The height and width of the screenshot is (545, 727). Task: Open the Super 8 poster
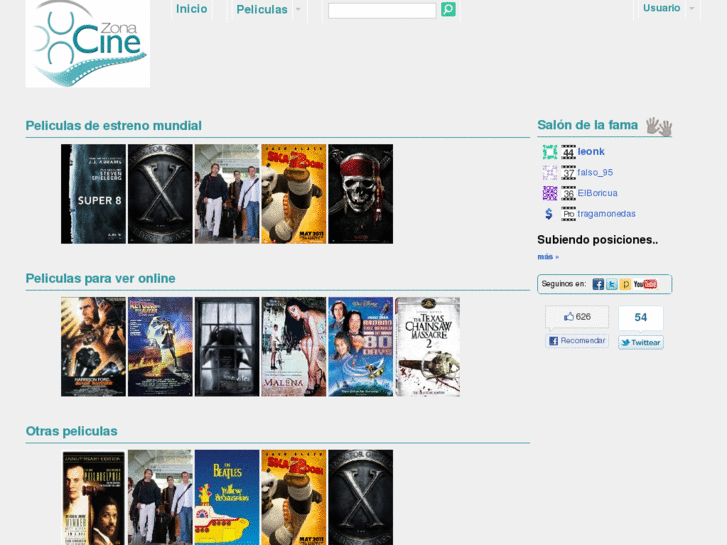[x=93, y=194]
